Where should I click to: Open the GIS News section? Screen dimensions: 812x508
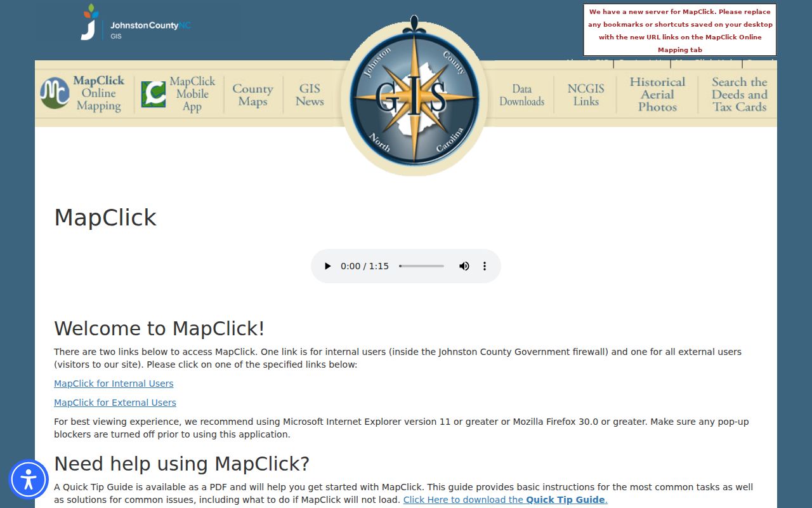310,95
